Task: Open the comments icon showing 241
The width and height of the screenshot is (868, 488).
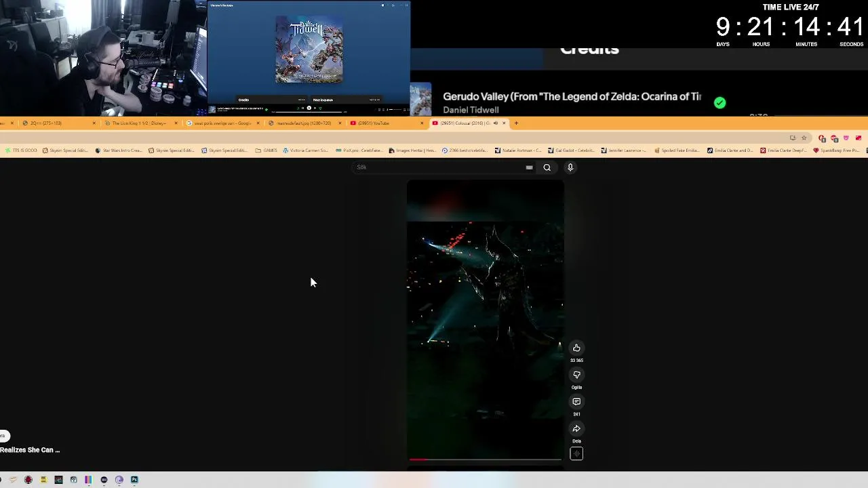Action: 576,402
